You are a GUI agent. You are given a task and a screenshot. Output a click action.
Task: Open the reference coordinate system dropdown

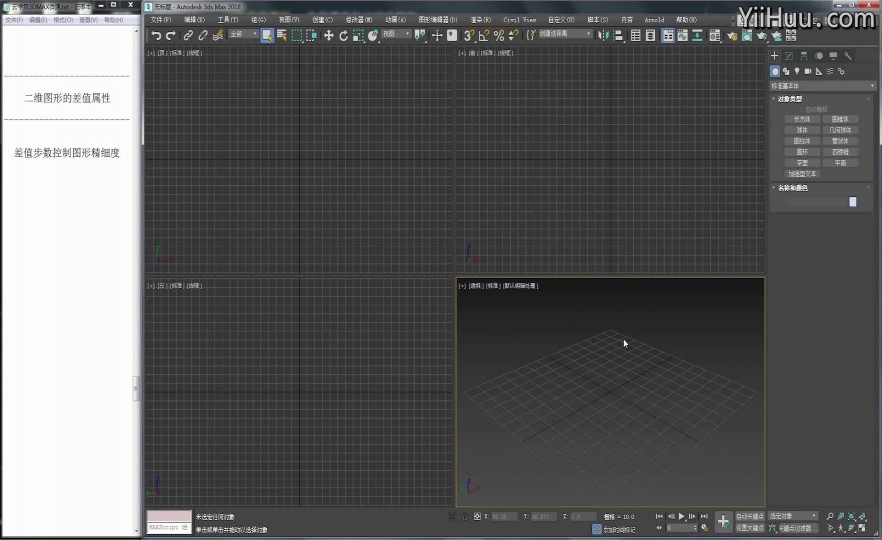tap(397, 34)
